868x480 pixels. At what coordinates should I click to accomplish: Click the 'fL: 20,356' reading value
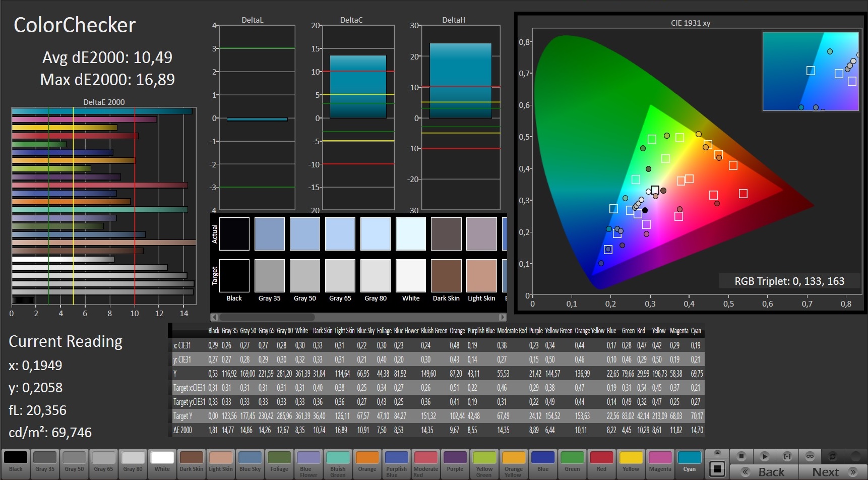click(37, 410)
